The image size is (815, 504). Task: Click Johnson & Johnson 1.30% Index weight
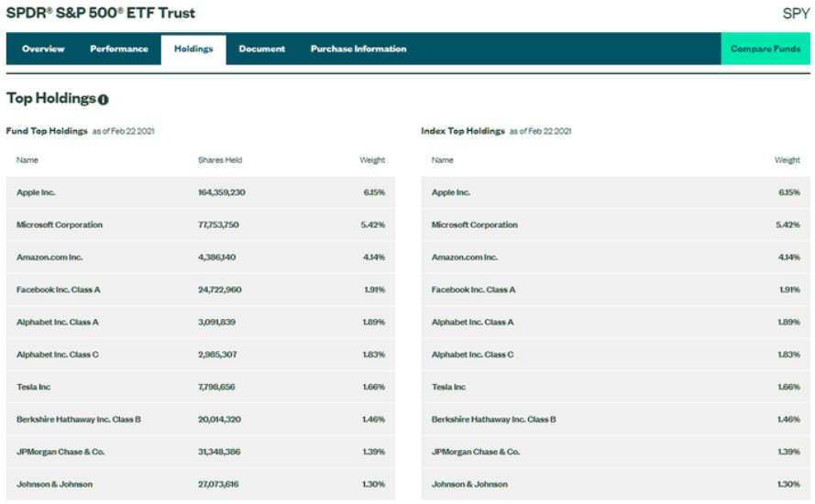[788, 484]
